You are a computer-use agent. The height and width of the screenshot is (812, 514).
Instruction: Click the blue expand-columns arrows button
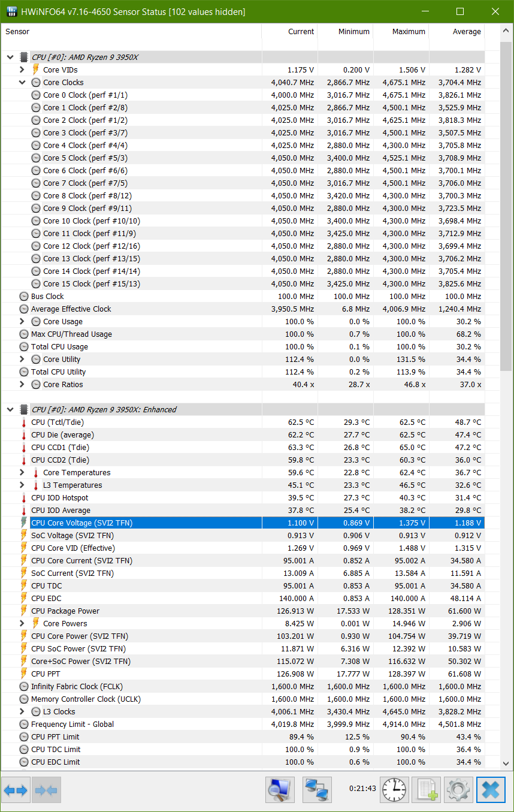16,790
